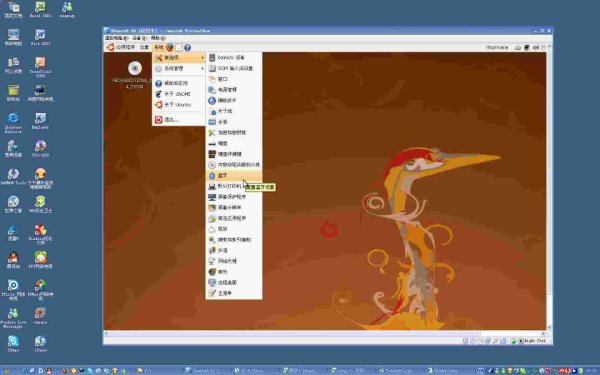Click the user name on GNOME panel
The image size is (600, 375).
click(x=497, y=47)
